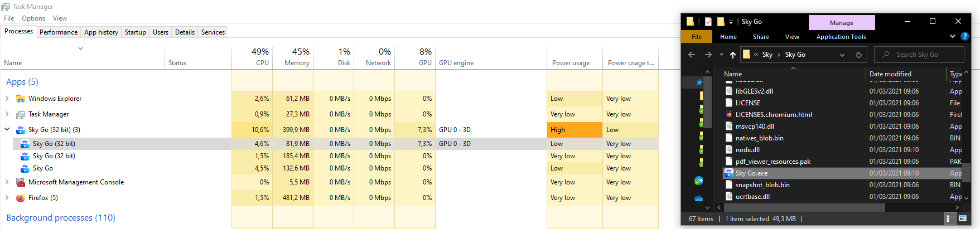The image size is (980, 229).
Task: Click the Microsoft Management Console icon
Action: click(21, 182)
